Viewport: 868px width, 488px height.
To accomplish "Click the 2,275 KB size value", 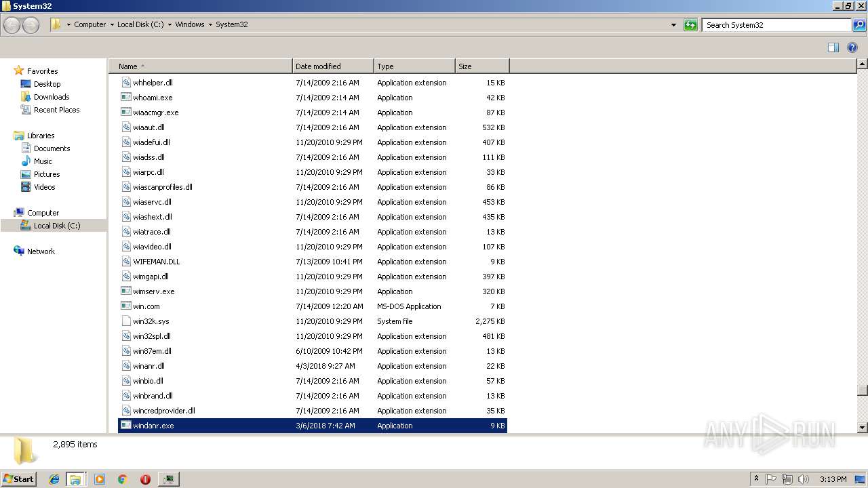I will (490, 321).
